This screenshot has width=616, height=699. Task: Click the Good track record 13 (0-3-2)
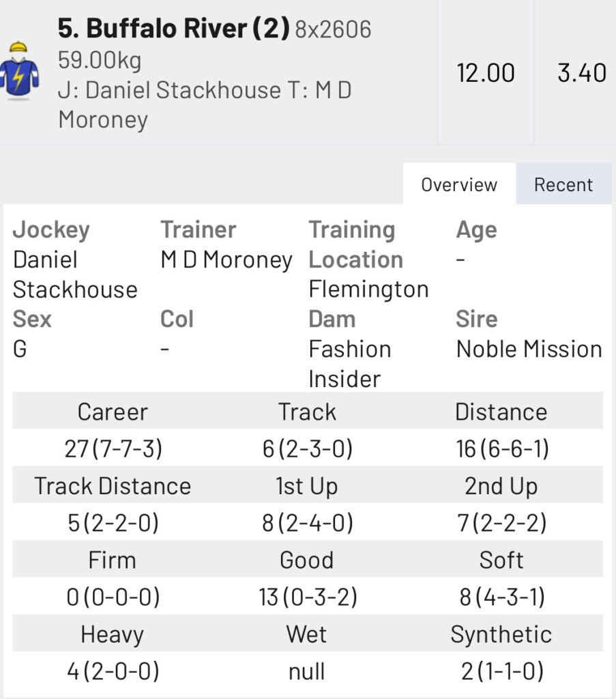pyautogui.click(x=307, y=597)
